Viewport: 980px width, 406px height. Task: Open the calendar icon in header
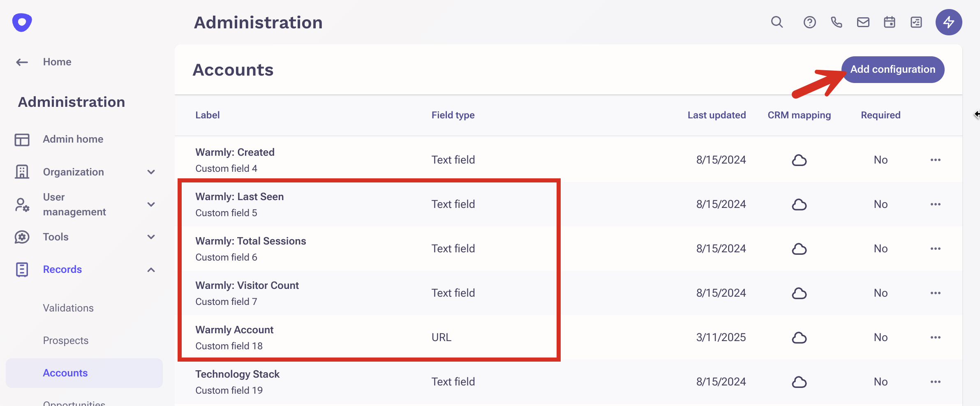pos(890,22)
